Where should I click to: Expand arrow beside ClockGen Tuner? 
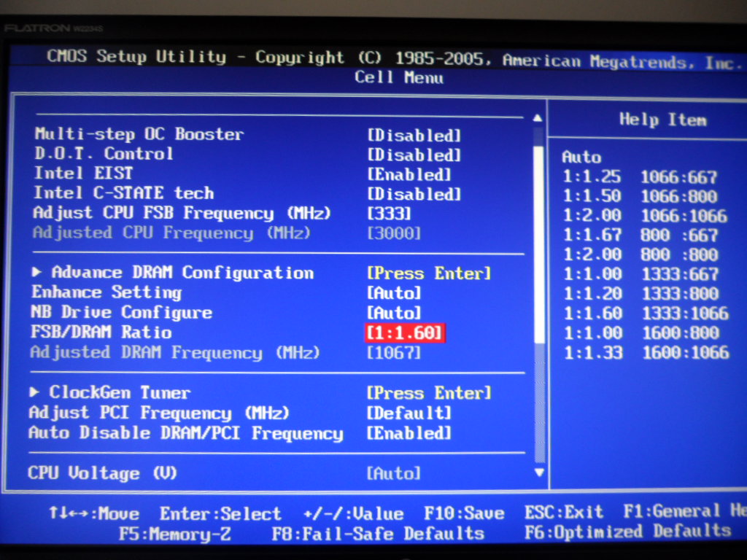click(34, 392)
